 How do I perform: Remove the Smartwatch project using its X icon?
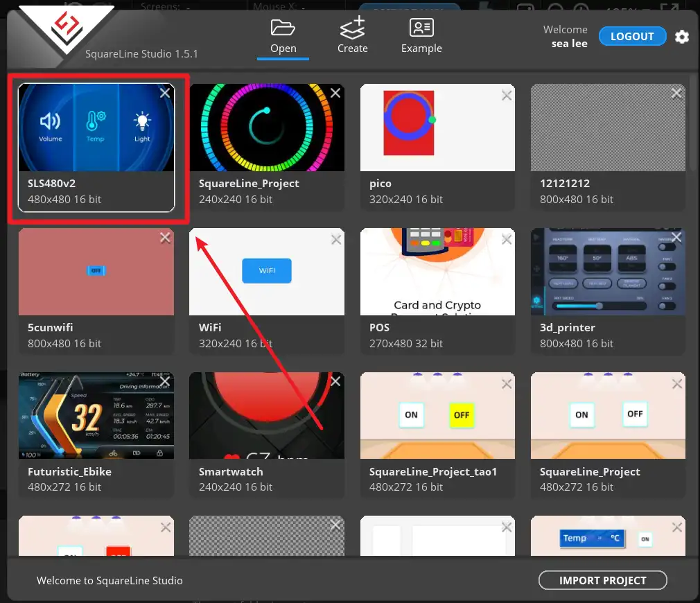click(x=335, y=381)
